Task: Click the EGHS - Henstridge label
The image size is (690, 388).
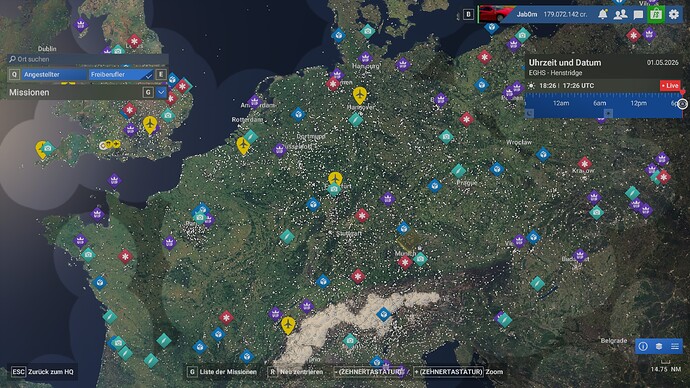Action: pos(555,73)
